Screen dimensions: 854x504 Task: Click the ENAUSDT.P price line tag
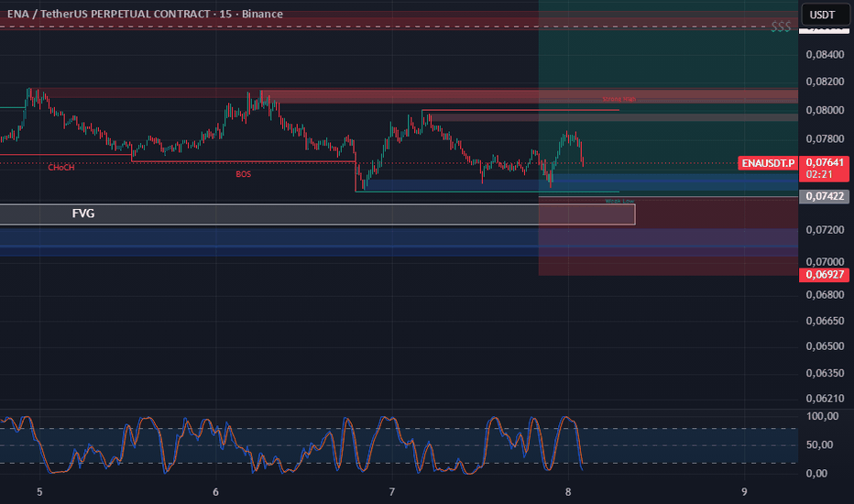click(768, 163)
